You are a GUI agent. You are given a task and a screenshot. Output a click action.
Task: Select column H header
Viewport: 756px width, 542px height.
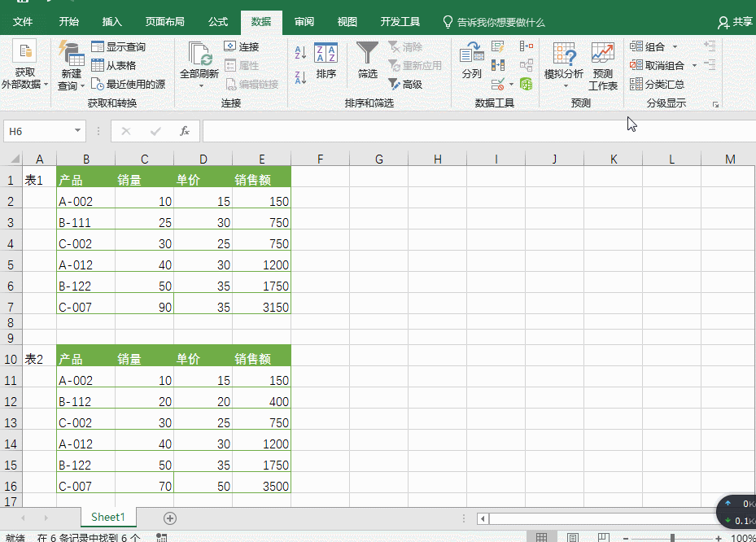point(437,159)
